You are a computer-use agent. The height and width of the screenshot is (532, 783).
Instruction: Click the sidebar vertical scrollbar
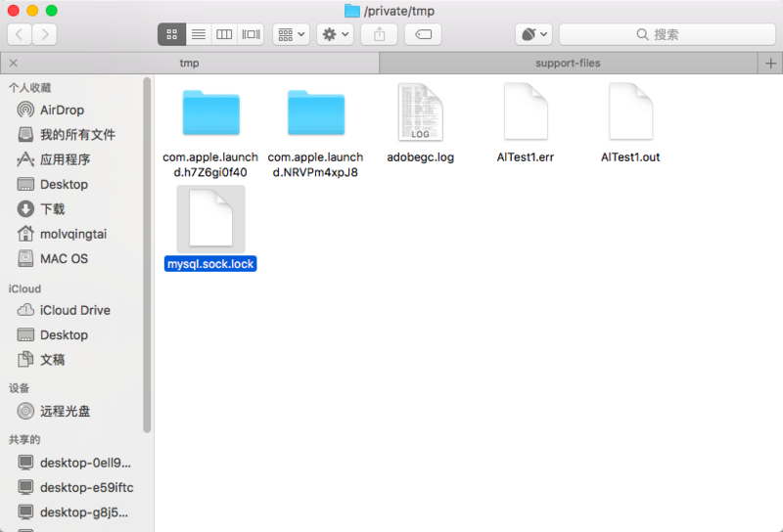147,254
